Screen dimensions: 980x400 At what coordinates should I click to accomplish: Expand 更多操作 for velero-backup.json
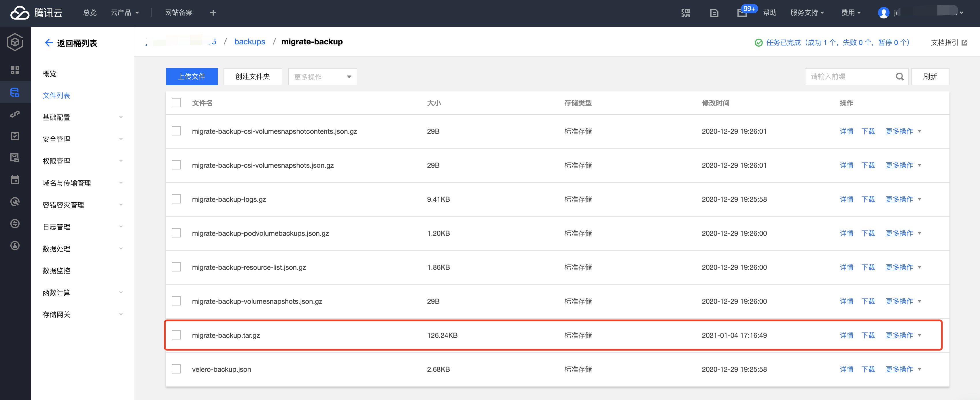(903, 369)
